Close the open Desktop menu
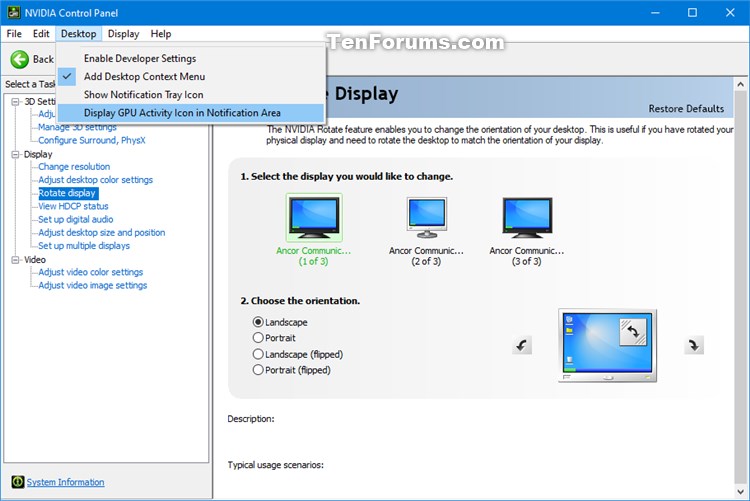 click(x=78, y=33)
